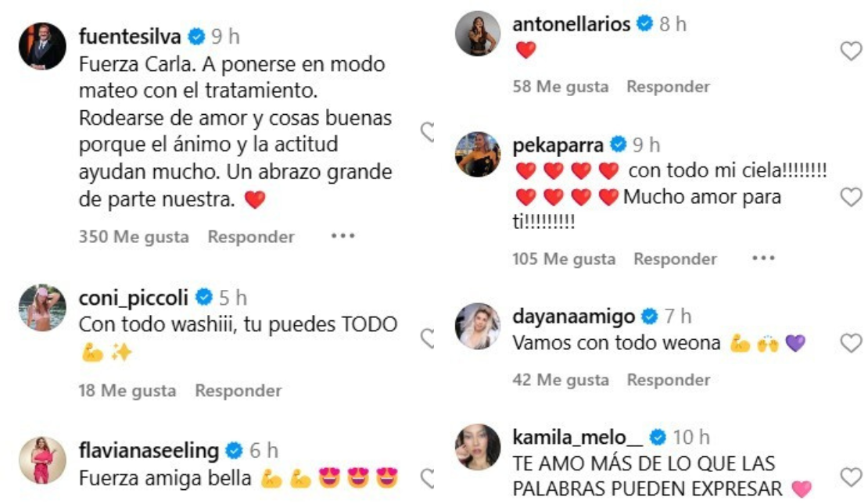Like dayanaamigo's comment
This screenshot has width=868, height=504.
(851, 343)
